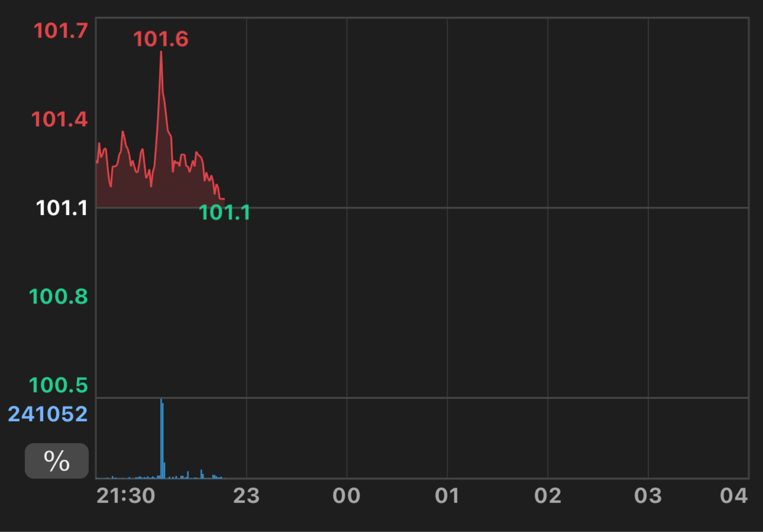The height and width of the screenshot is (532, 763).
Task: Click the 00 hour time marker
Action: tap(346, 496)
